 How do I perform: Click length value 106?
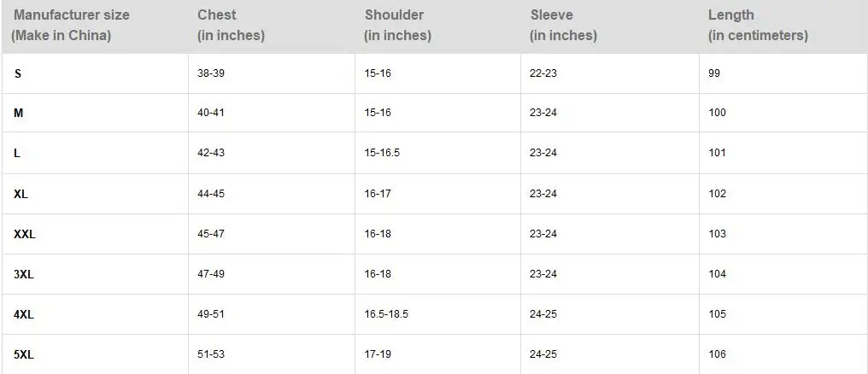pyautogui.click(x=717, y=354)
